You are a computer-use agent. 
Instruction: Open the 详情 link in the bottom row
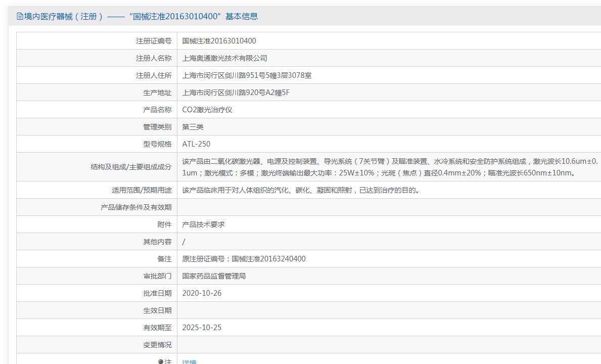tap(190, 361)
